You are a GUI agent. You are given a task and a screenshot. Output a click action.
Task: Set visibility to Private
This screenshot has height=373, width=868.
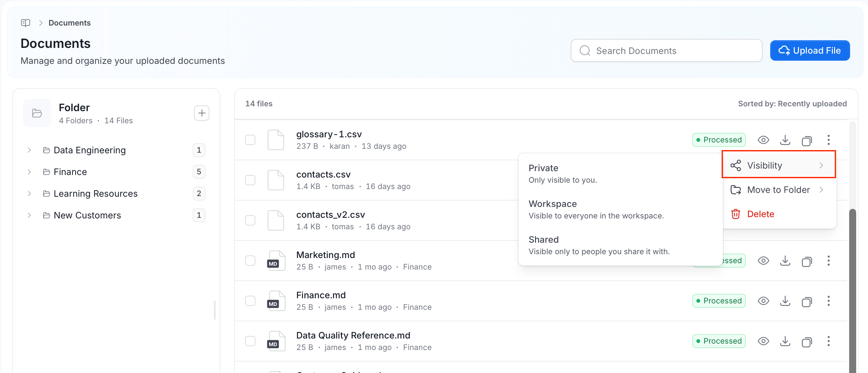coord(620,174)
